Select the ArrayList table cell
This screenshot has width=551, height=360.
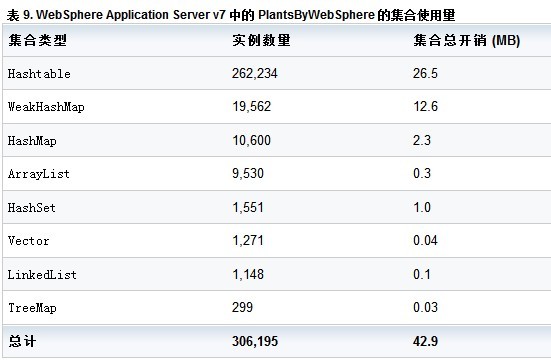39,174
